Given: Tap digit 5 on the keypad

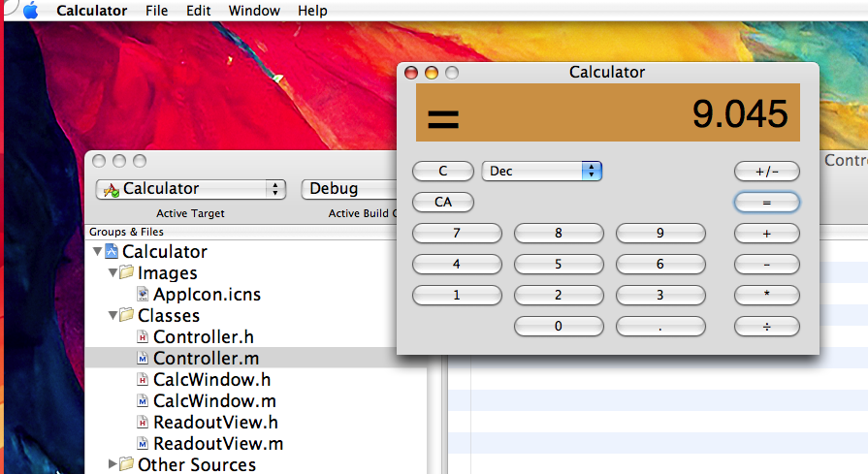Looking at the screenshot, I should (x=559, y=265).
